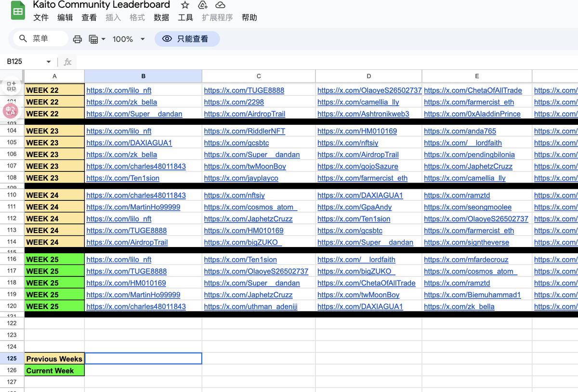
Task: Open the lilo_nft link in WEEK 25
Action: click(x=119, y=260)
